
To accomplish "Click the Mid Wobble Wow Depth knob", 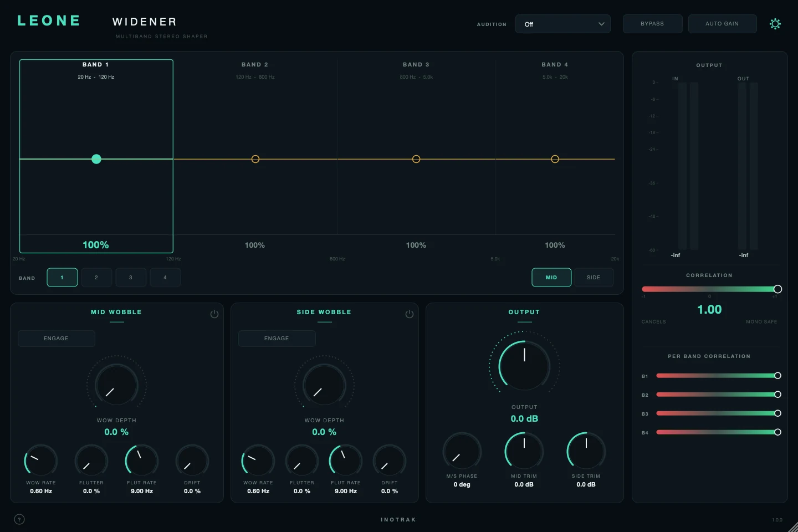I will 116,385.
